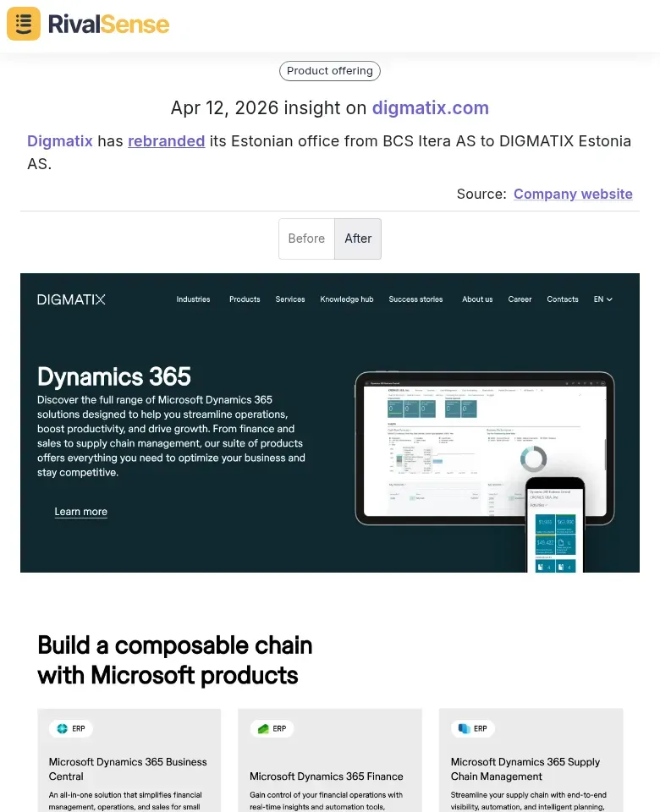Image resolution: width=660 pixels, height=812 pixels.
Task: Open the Knowledge hub menu item
Action: 346,299
